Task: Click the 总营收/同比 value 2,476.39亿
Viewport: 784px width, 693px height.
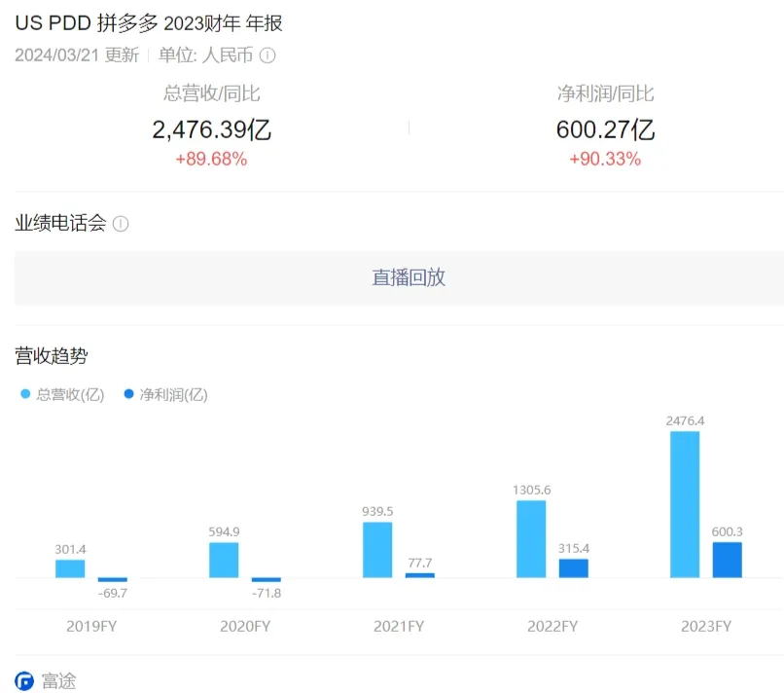Action: pos(211,129)
